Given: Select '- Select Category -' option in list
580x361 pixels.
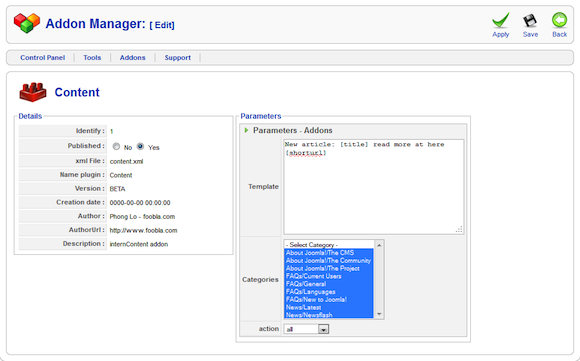Looking at the screenshot, I should coord(329,244).
